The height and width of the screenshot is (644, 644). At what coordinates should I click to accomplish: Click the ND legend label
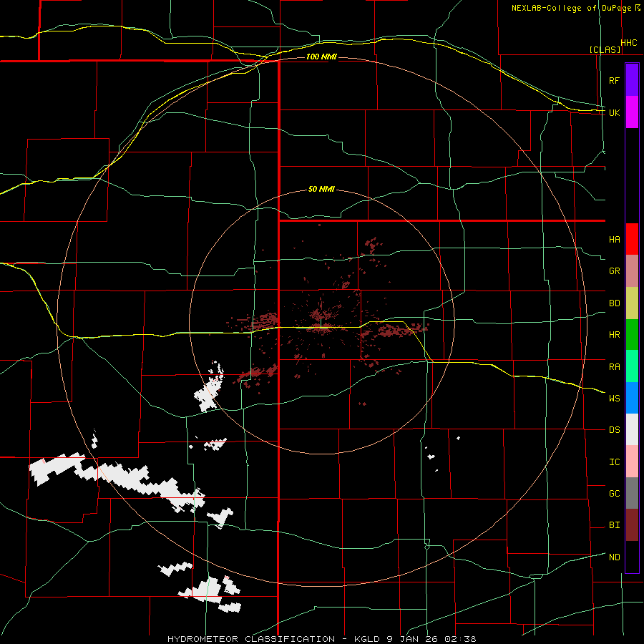click(x=614, y=557)
